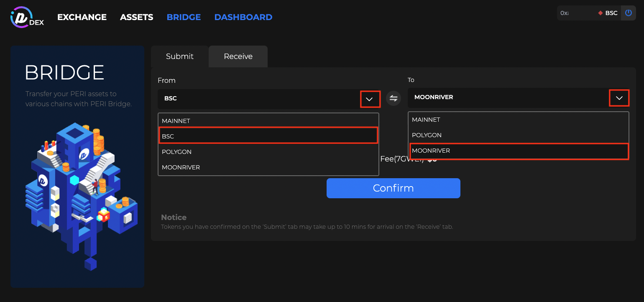The height and width of the screenshot is (302, 644).
Task: Swap From and To networks icon
Action: tap(394, 98)
